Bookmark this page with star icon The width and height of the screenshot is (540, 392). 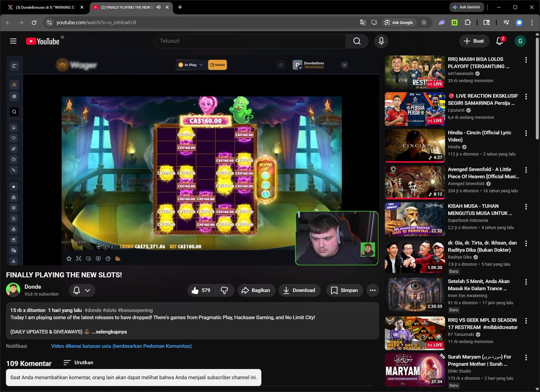click(424, 23)
